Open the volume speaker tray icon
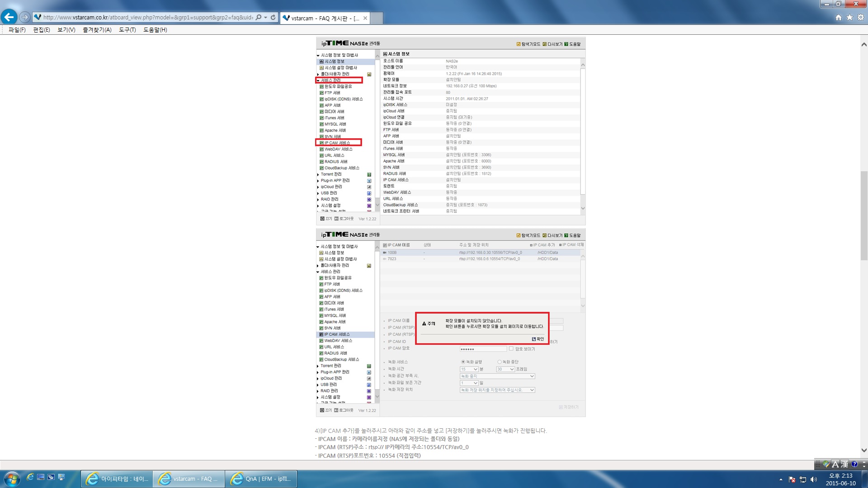868x488 pixels. pyautogui.click(x=814, y=479)
